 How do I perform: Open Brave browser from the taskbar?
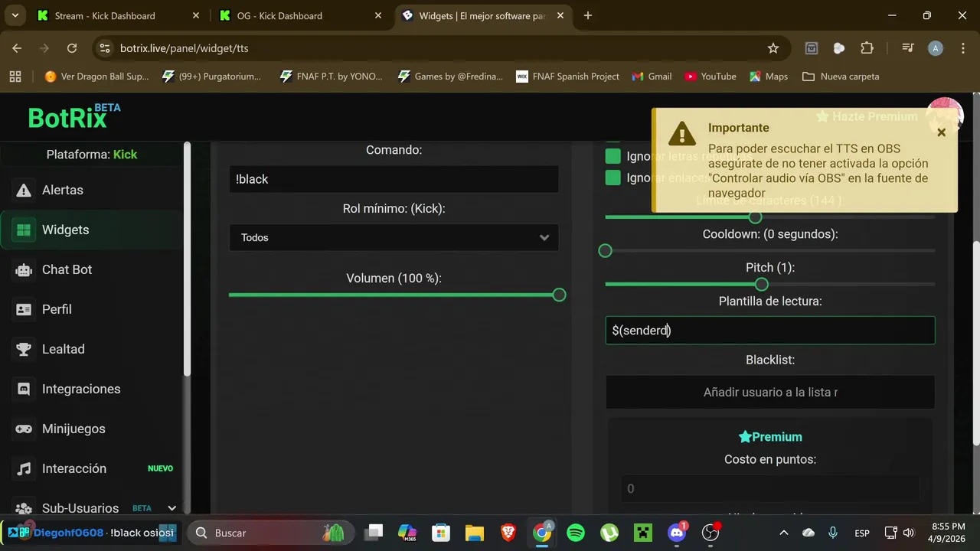pos(508,533)
